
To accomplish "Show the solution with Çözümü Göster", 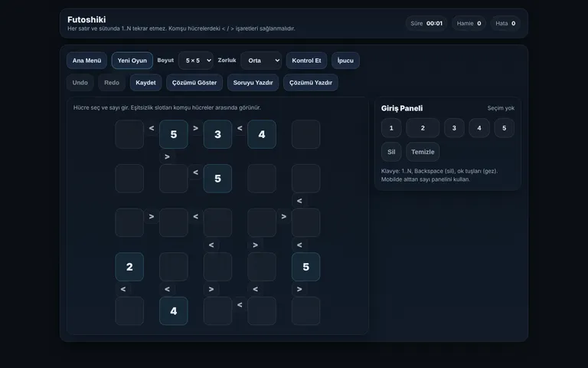I will click(x=194, y=83).
